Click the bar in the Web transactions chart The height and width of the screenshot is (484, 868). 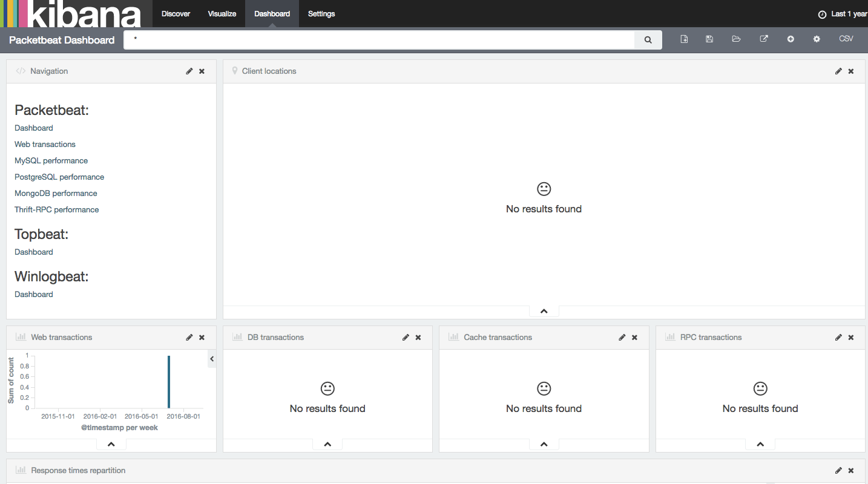169,382
